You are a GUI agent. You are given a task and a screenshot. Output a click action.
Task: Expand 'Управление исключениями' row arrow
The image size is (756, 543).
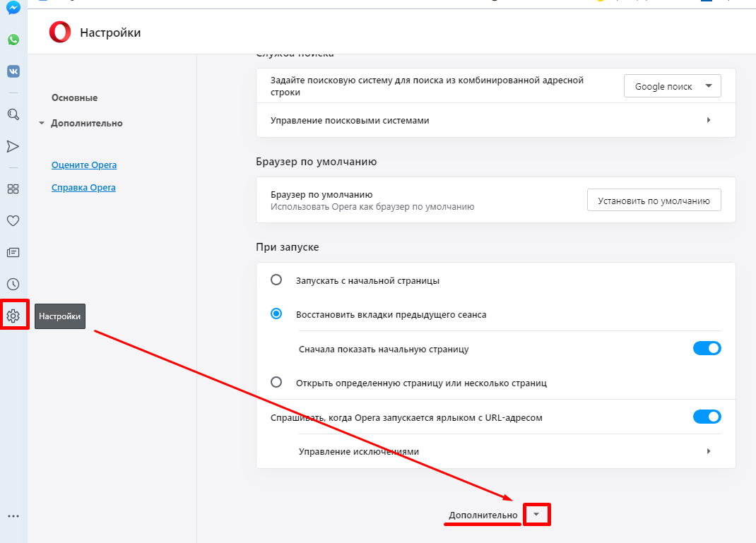[x=708, y=451]
